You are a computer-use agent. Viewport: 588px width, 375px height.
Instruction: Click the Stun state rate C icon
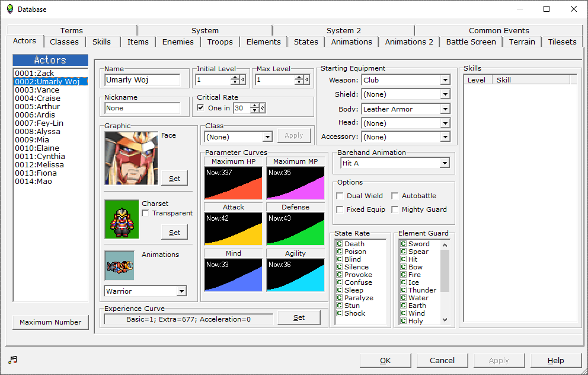click(340, 306)
